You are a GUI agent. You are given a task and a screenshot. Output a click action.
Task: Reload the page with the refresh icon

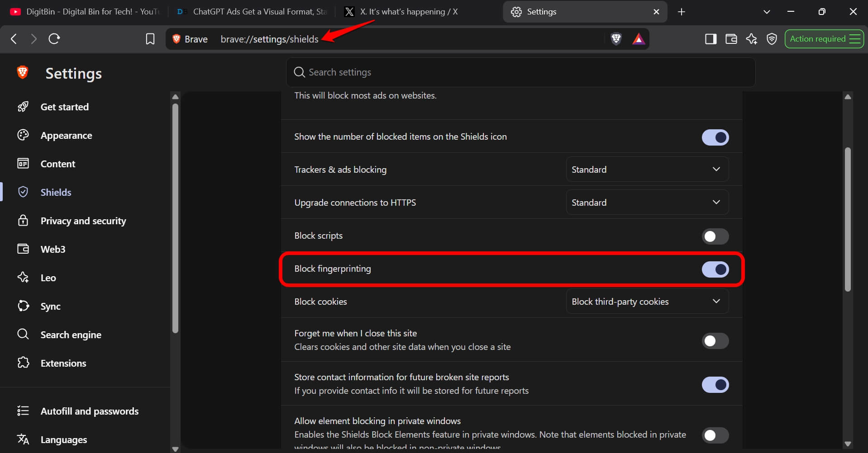click(x=54, y=39)
